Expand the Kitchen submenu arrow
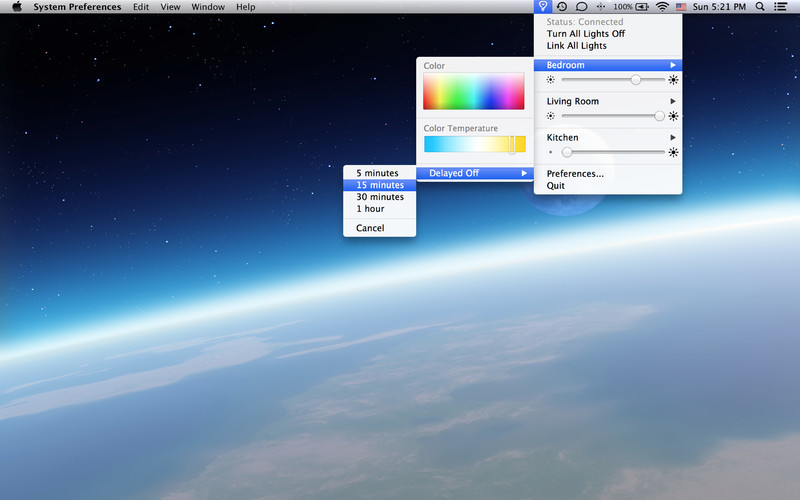This screenshot has height=500, width=800. 673,137
